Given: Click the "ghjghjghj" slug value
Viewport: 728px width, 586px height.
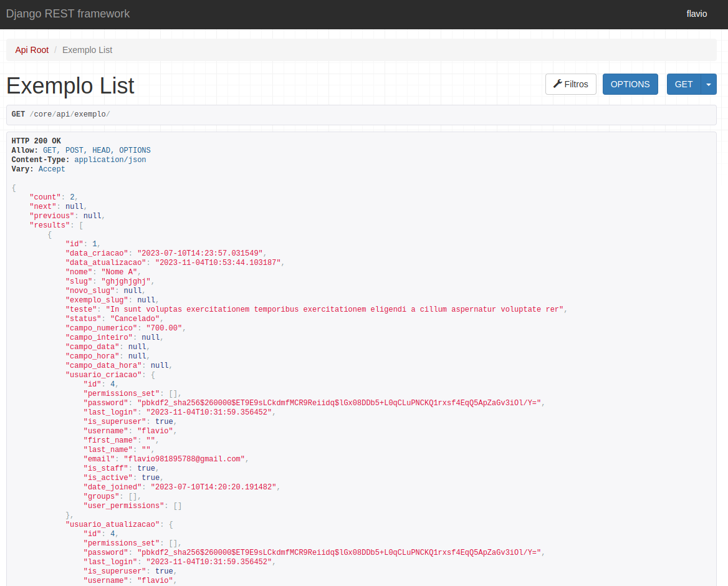Looking at the screenshot, I should coord(126,281).
